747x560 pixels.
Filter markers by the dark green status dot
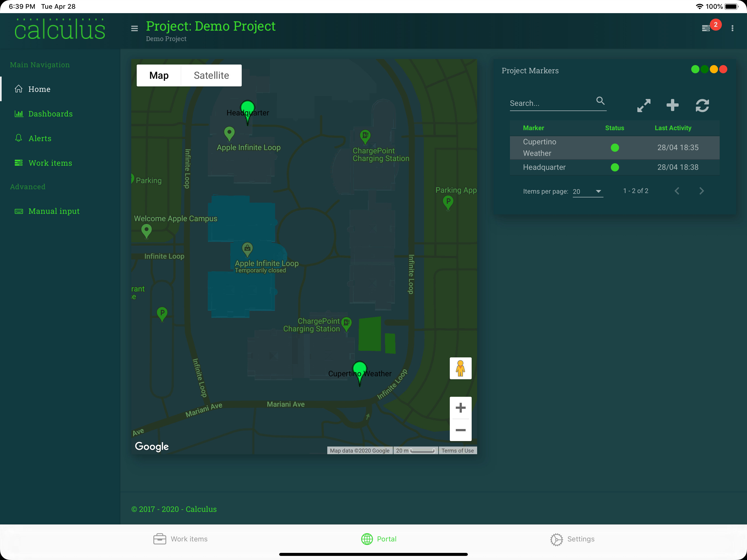[x=704, y=69]
